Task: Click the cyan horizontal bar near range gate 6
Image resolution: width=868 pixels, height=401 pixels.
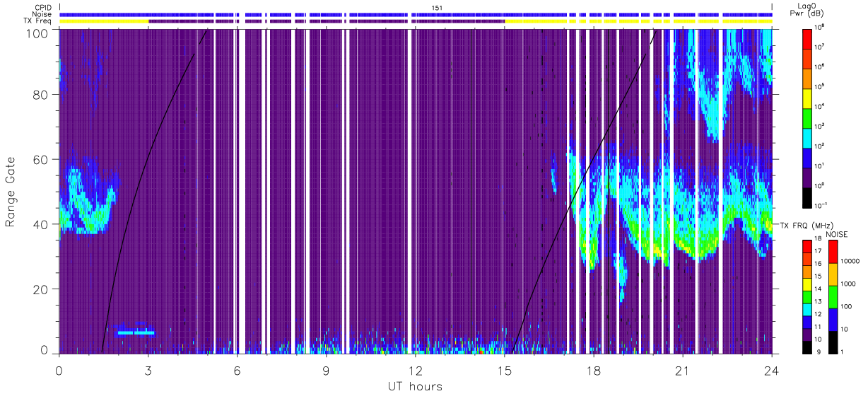Action: [136, 332]
